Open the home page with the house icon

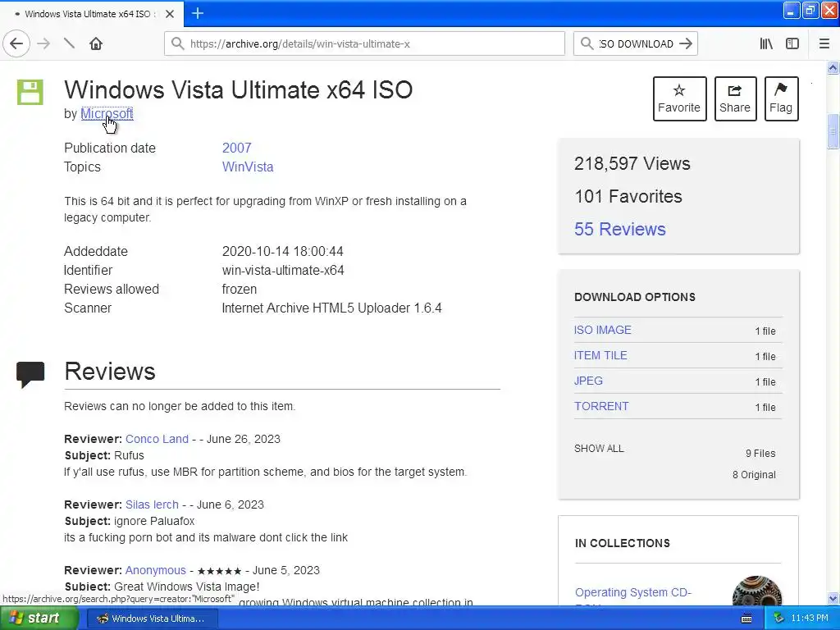click(96, 44)
